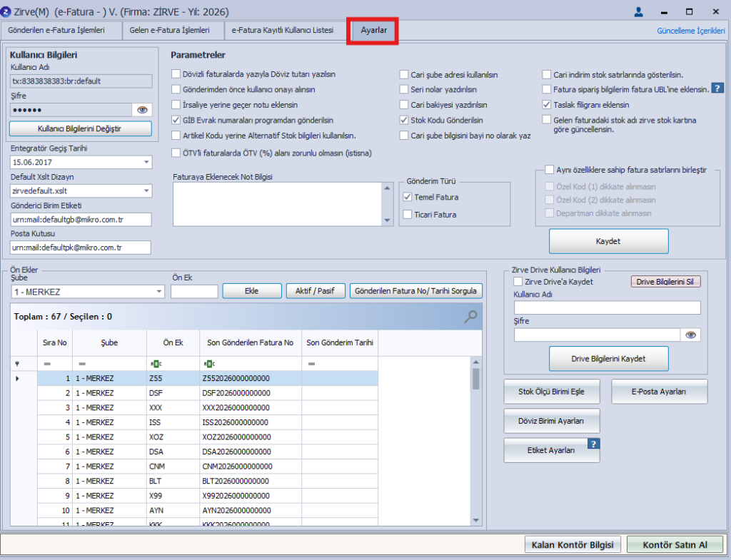Open Entegratör Geçiş Tarihi date dropdown
This screenshot has height=560, width=731.
coord(146,162)
